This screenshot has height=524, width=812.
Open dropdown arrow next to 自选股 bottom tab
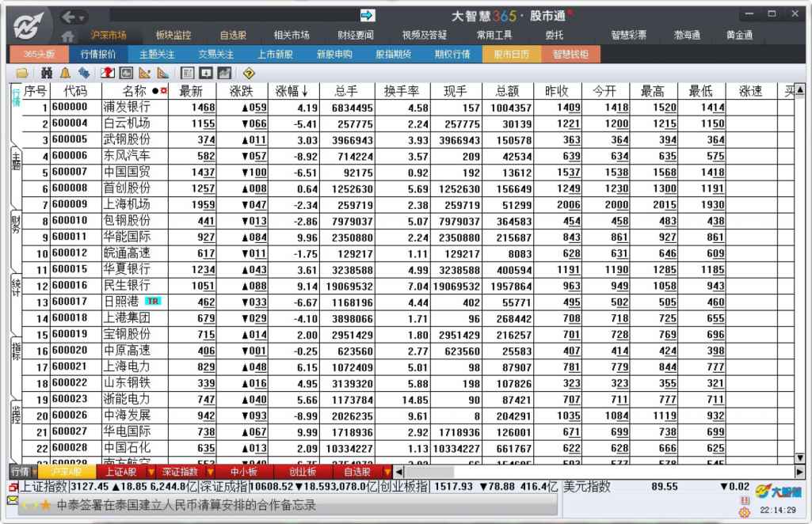click(x=387, y=472)
